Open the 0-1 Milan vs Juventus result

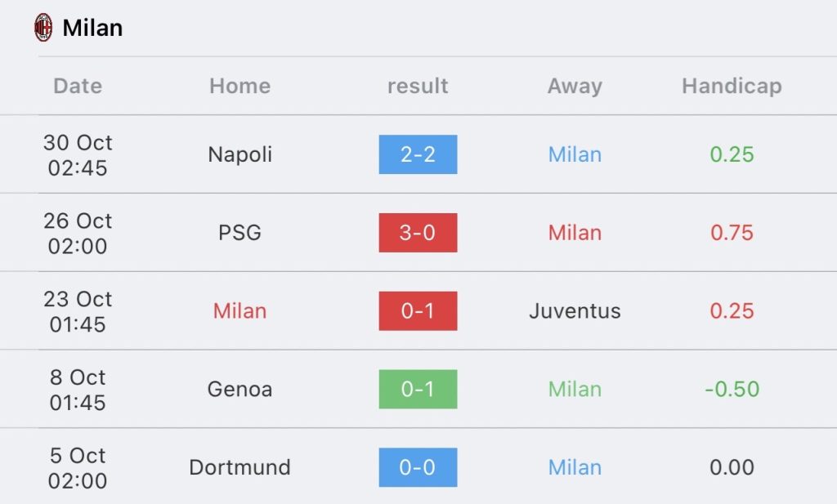tap(418, 311)
